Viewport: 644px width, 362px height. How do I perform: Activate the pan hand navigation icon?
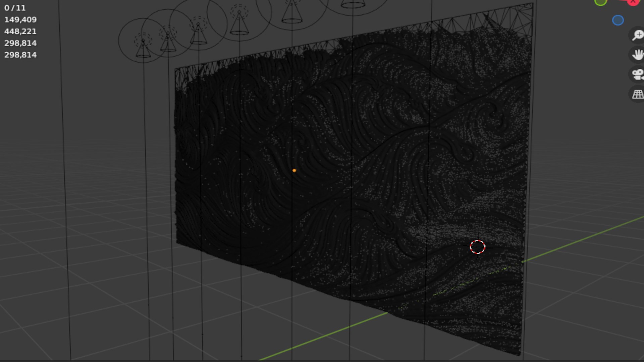click(637, 55)
